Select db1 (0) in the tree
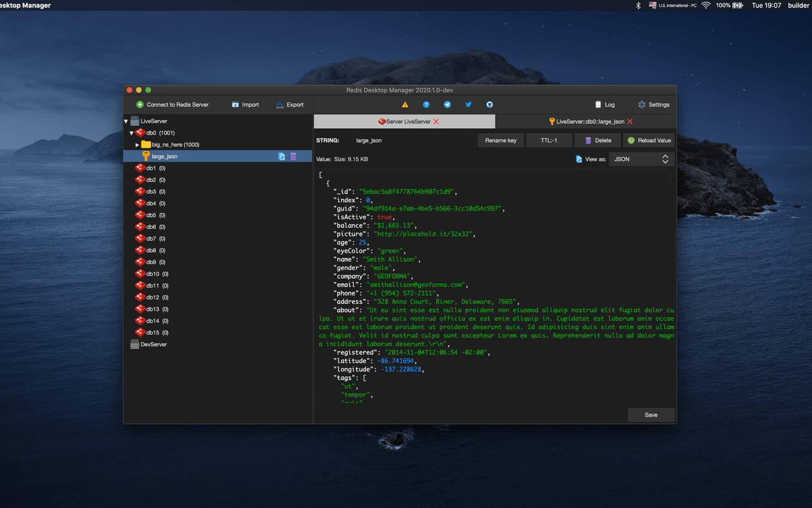Image resolution: width=812 pixels, height=508 pixels. [x=155, y=168]
